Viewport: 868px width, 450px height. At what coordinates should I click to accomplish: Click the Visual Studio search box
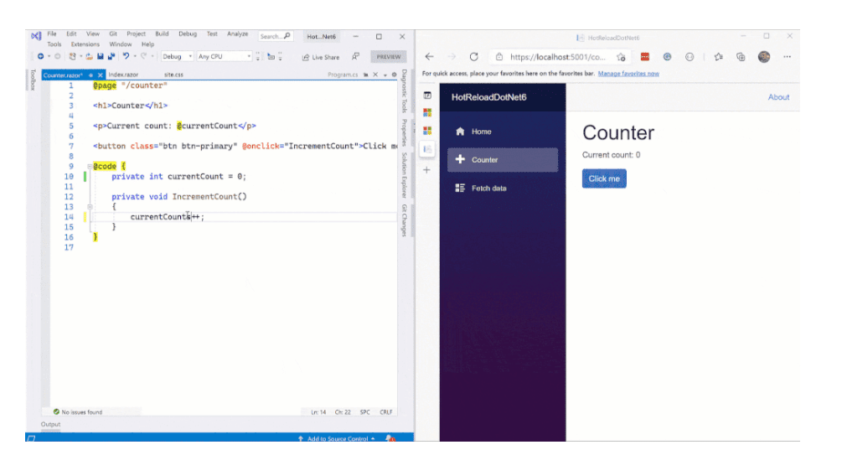[275, 37]
